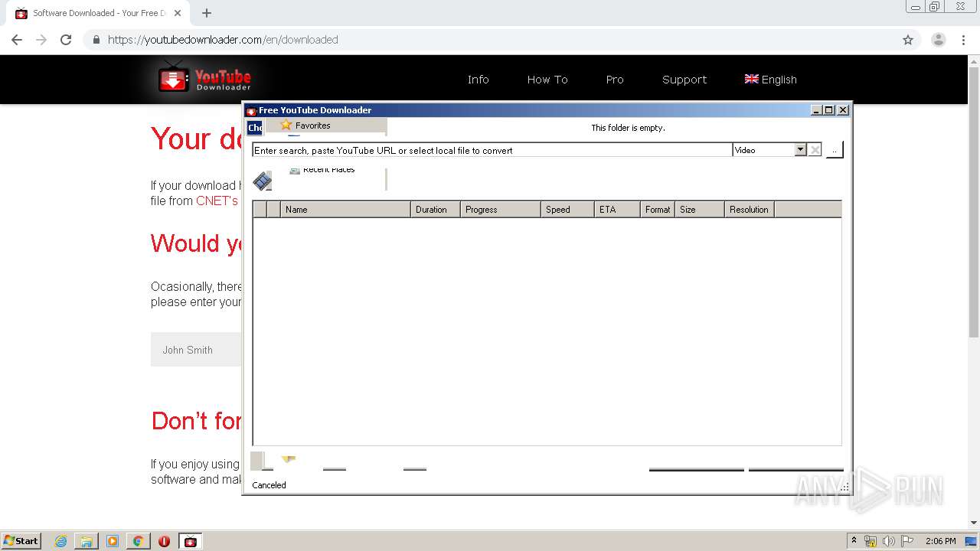This screenshot has height=551, width=980.
Task: Click the Free YouTube Downloader title icon
Action: [251, 110]
